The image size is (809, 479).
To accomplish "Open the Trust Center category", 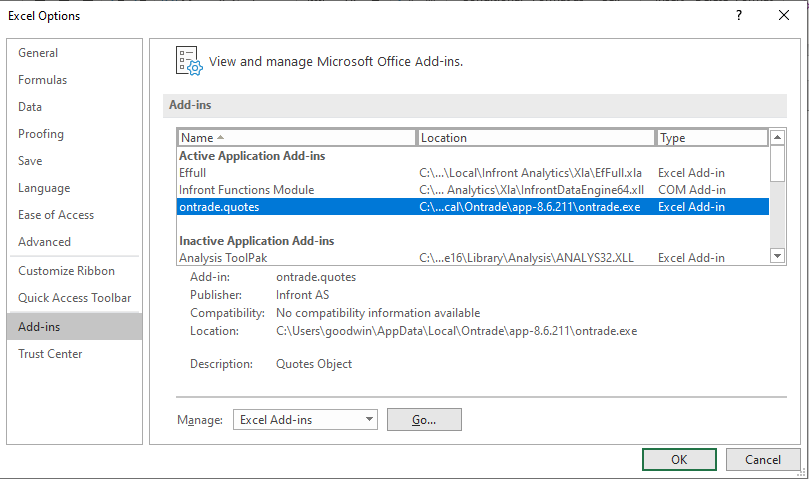I will point(50,354).
